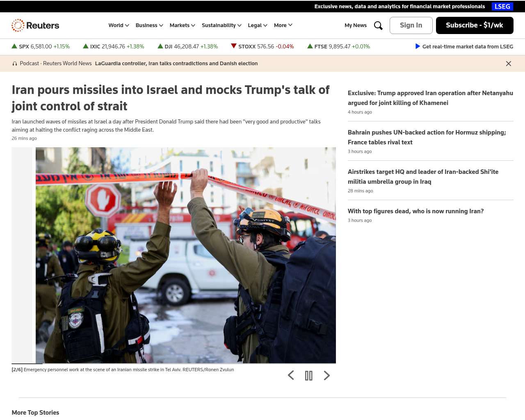Show the previous slideshow photo
Screen dimensions: 525x420
pos(291,375)
